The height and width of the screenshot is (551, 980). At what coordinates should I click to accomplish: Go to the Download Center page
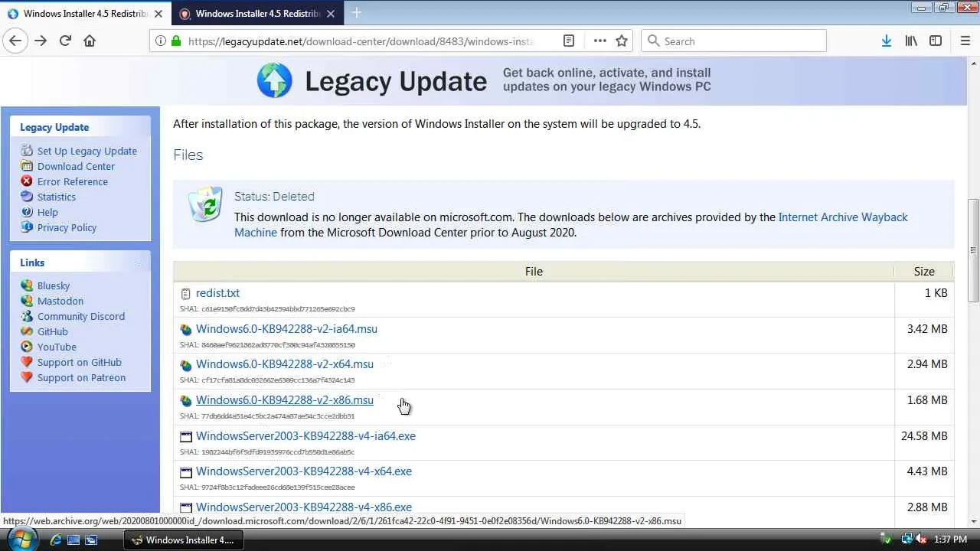tap(76, 166)
